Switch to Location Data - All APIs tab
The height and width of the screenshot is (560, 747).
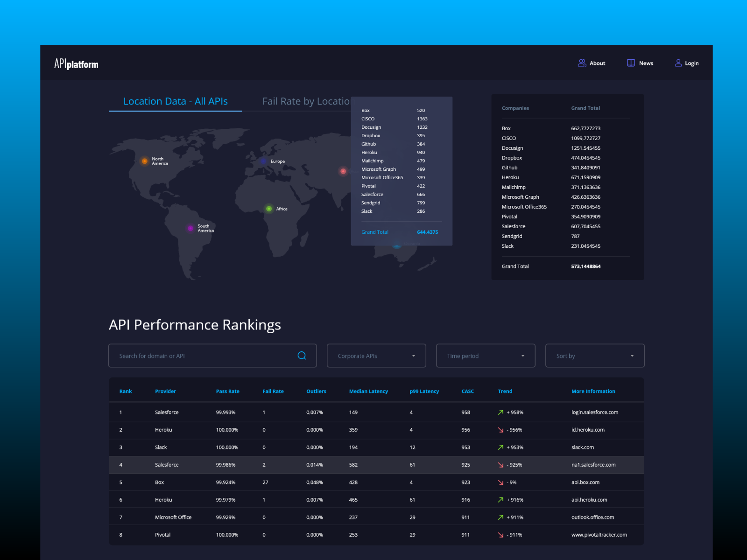tap(176, 101)
